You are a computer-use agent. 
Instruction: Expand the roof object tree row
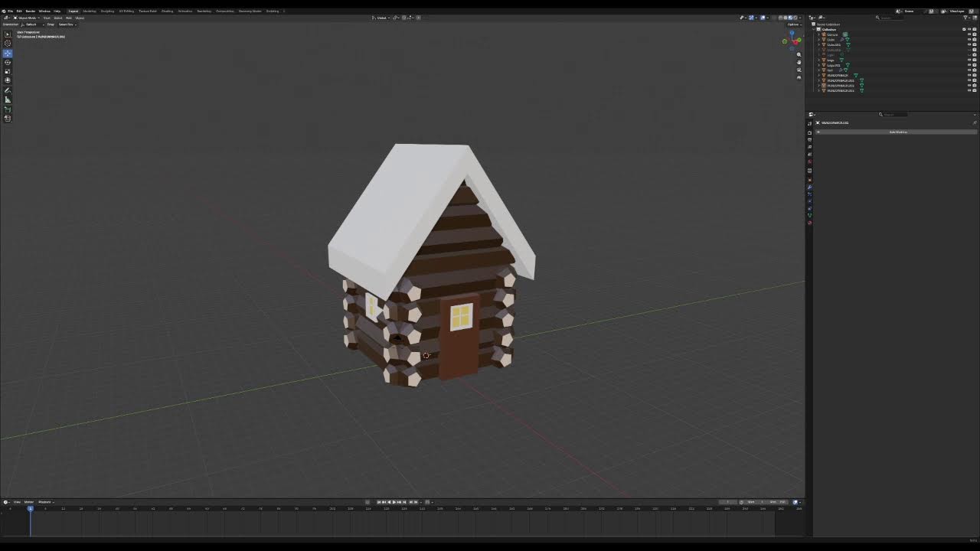coord(818,70)
